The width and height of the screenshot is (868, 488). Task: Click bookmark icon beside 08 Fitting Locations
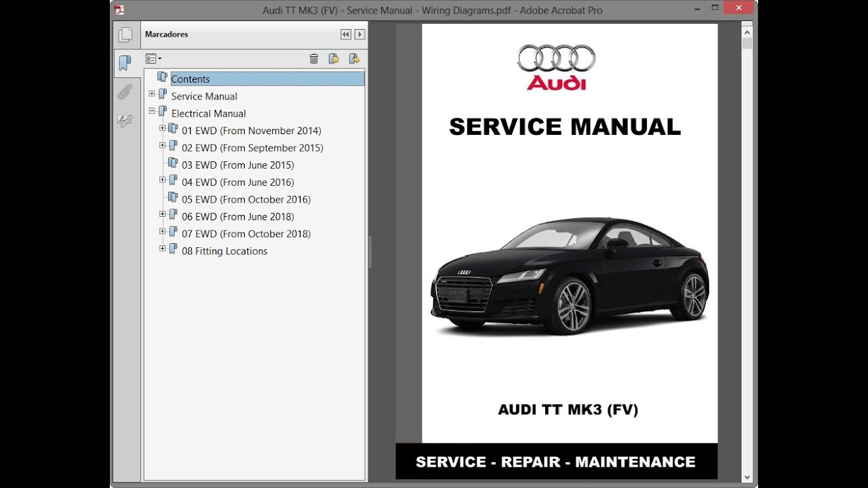pos(173,249)
